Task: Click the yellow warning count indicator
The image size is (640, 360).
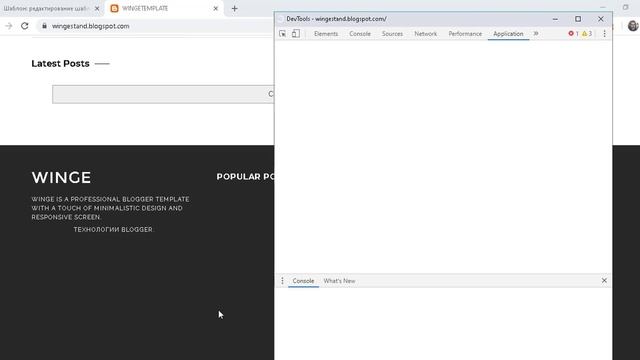Action: (587, 34)
